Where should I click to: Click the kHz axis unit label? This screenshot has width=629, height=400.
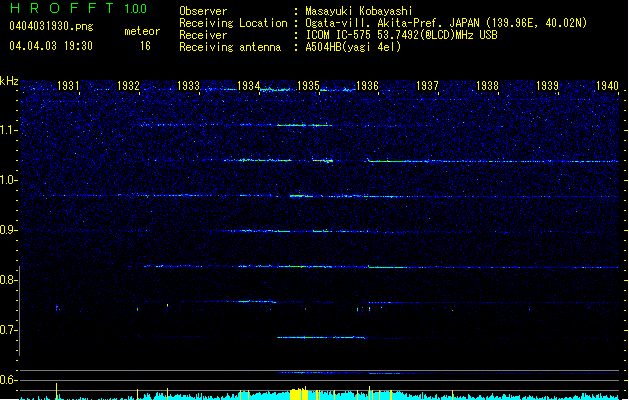tap(9, 81)
